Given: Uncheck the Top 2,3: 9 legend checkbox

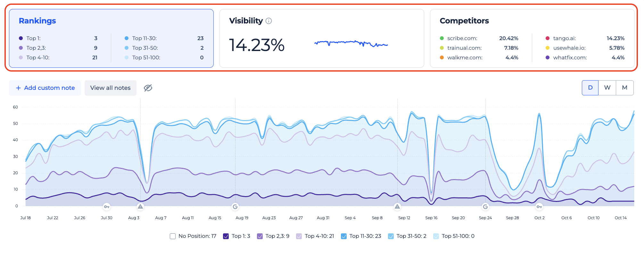Looking at the screenshot, I should 260,236.
